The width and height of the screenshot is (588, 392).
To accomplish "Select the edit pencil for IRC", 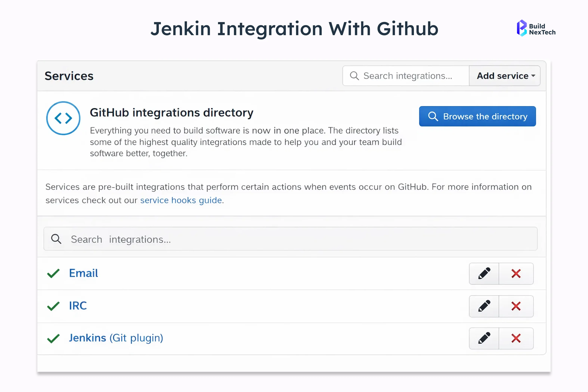I will tap(484, 306).
